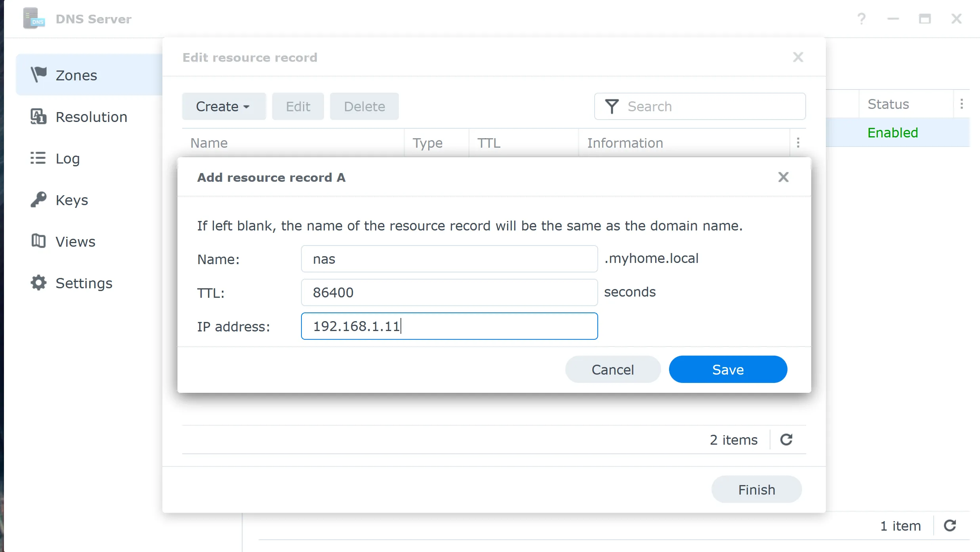
Task: Click the filter funnel icon in Search
Action: [x=612, y=106]
